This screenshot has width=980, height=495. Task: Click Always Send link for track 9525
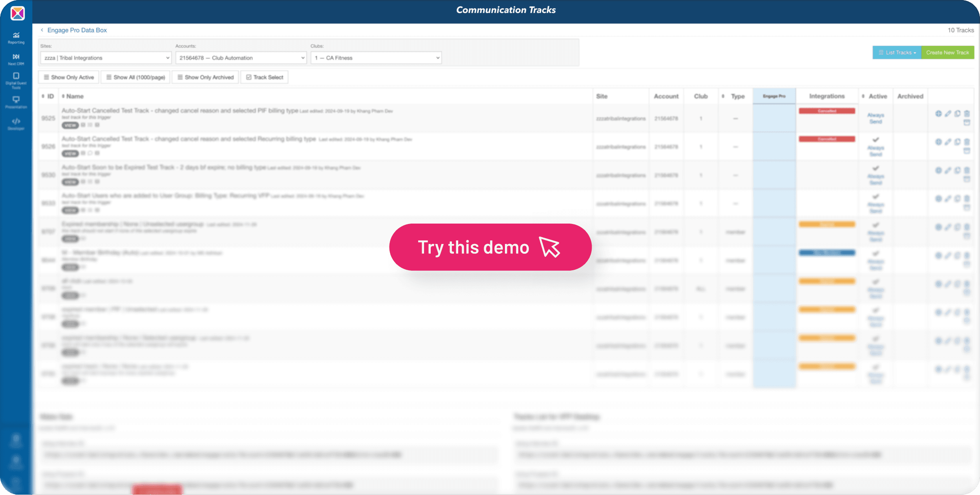point(876,118)
